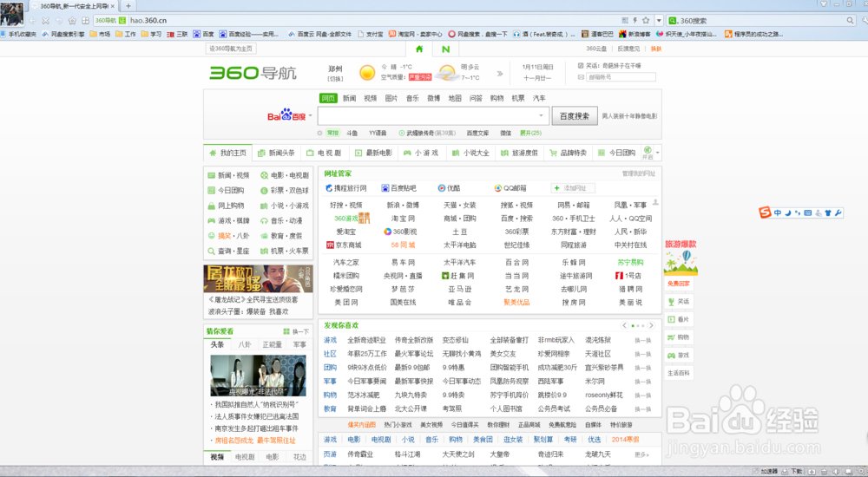Click the undo-close-tab arrow icon
Screen dimensions: 868x477
point(59,21)
